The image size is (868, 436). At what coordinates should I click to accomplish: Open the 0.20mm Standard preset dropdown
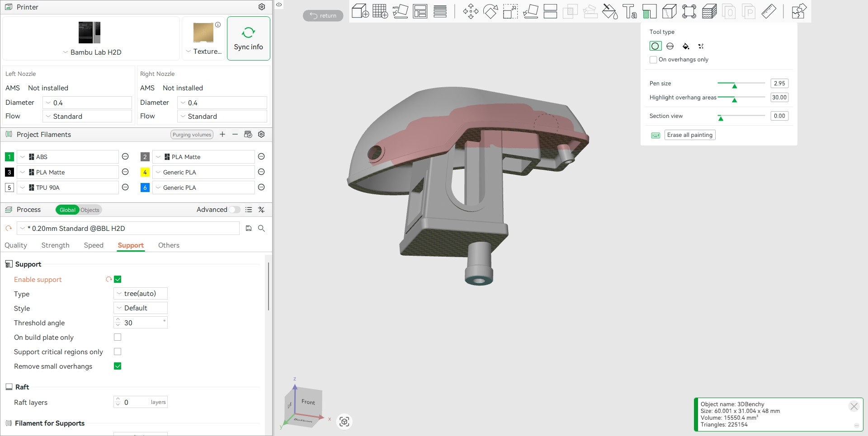pyautogui.click(x=128, y=228)
